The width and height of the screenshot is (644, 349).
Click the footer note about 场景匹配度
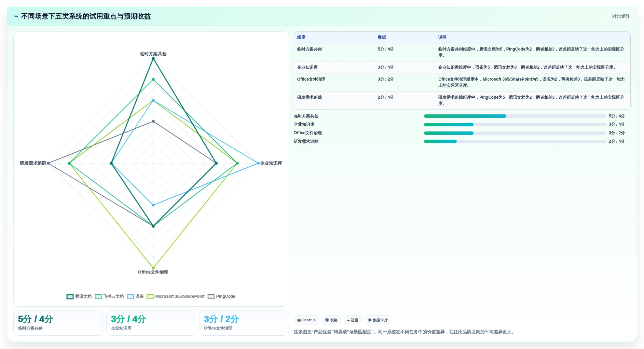(x=405, y=332)
